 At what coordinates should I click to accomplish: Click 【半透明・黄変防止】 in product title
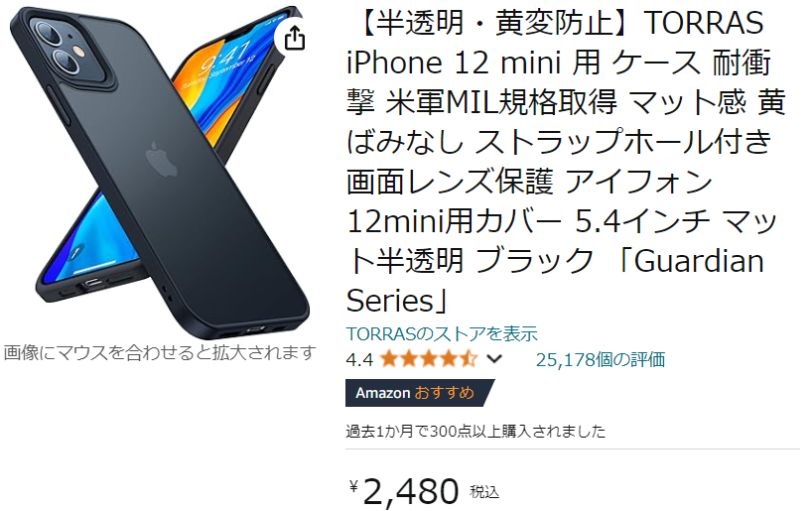[x=493, y=23]
